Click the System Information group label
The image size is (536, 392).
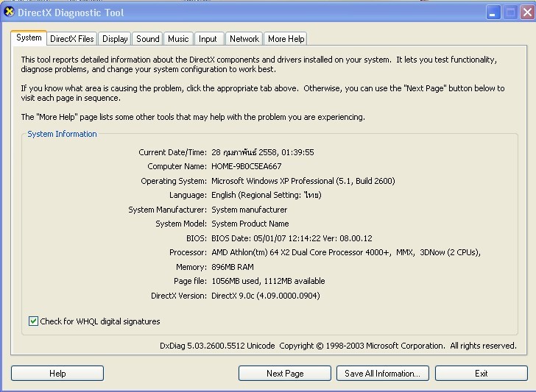click(62, 134)
